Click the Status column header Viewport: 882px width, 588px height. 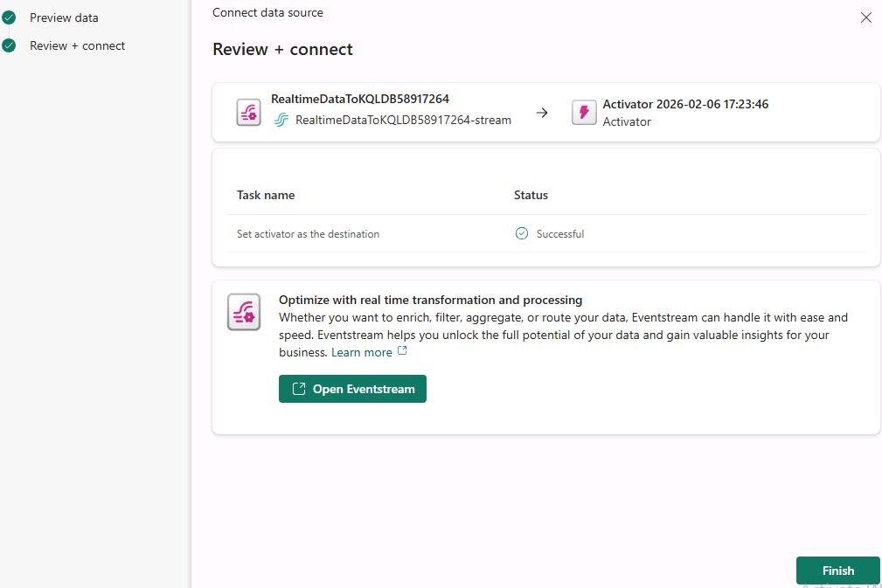click(531, 195)
